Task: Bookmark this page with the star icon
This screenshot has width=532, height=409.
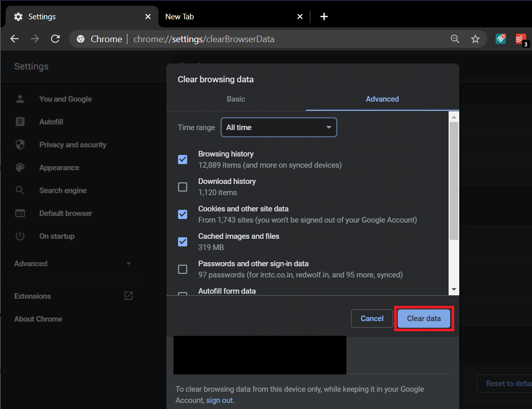Action: [x=475, y=39]
